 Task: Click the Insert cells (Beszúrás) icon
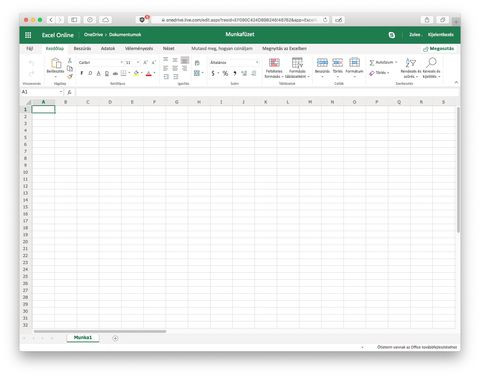(x=322, y=62)
